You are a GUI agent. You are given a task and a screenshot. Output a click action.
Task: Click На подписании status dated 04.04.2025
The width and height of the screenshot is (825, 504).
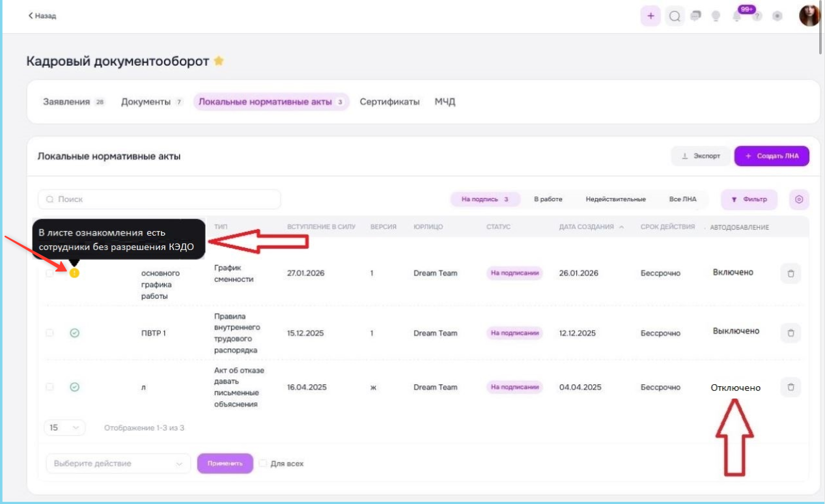click(515, 387)
